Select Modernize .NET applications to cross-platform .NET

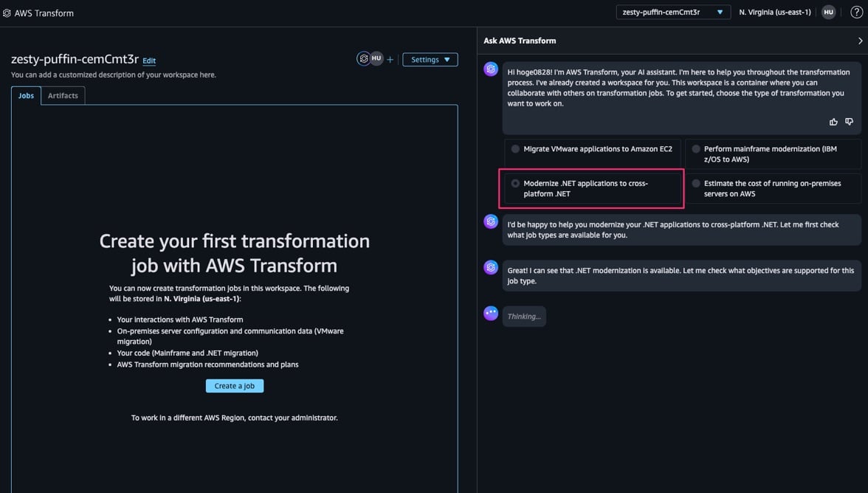click(x=592, y=189)
